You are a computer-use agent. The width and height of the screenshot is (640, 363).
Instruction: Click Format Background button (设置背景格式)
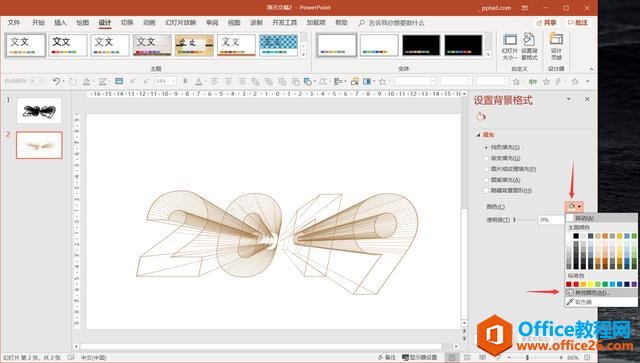tap(529, 47)
